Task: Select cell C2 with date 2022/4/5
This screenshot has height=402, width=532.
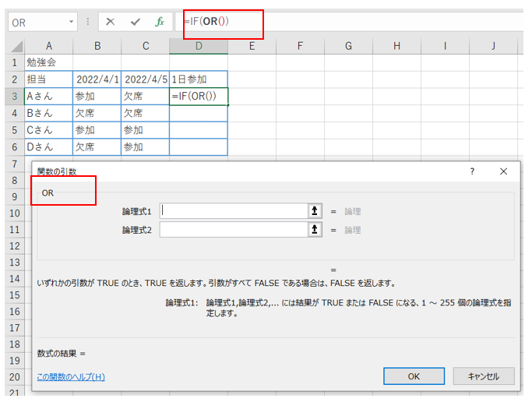Action: [x=145, y=79]
